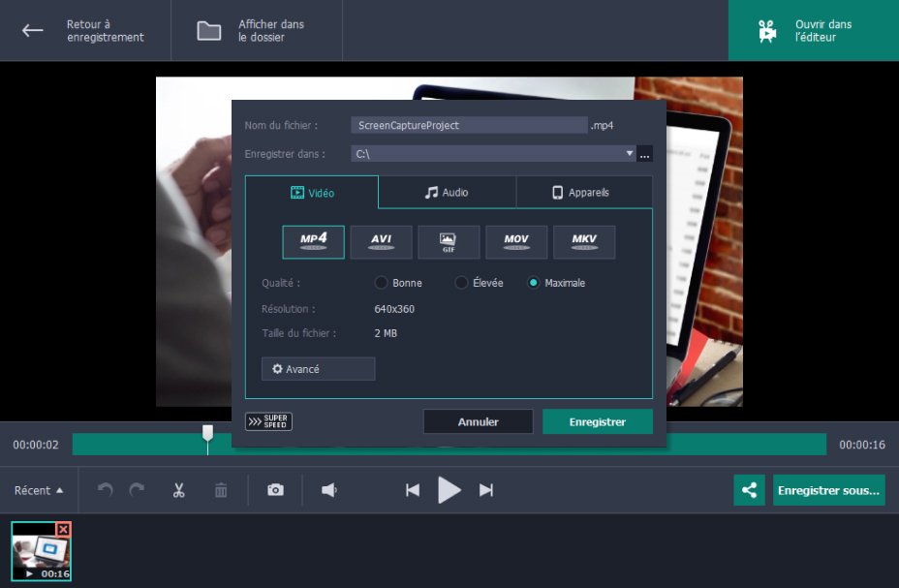Image resolution: width=899 pixels, height=588 pixels.
Task: Edit the Nom du fichier field
Action: tap(469, 125)
